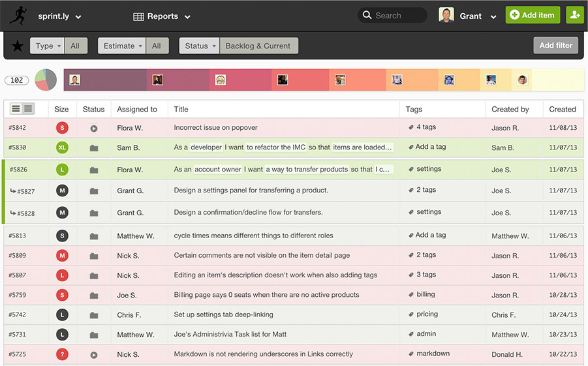Open the Status filter dropdown
Screen dimensions: 588x366
199,46
